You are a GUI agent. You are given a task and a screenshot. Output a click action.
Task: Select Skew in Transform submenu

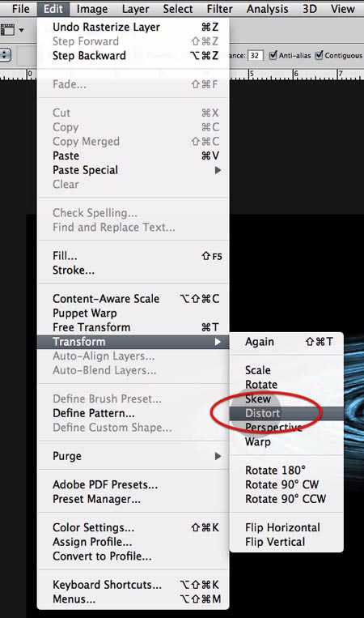(x=286, y=399)
